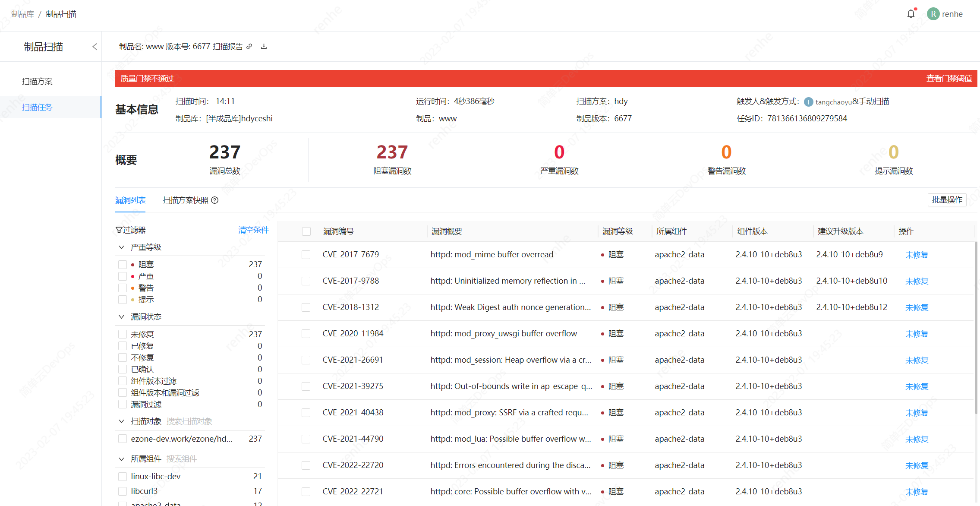Screen dimensions: 980x506
Task: Click the 批量操作 button
Action: [947, 200]
